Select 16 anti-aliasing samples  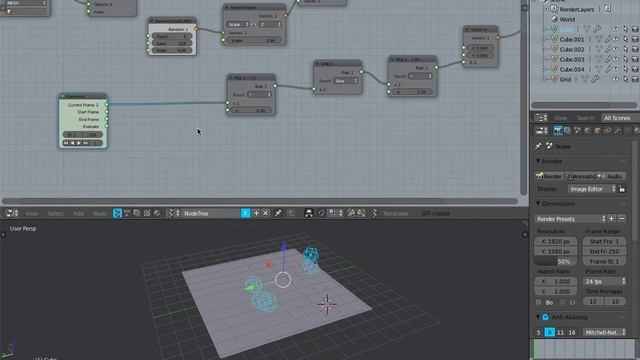571,333
